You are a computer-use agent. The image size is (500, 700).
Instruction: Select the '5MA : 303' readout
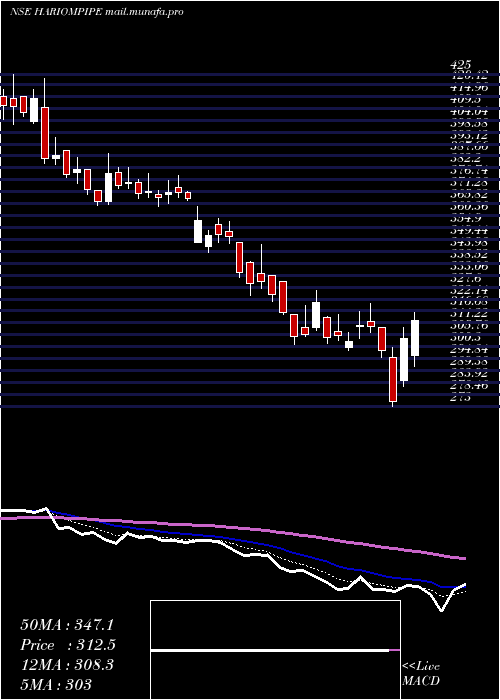pos(56,684)
